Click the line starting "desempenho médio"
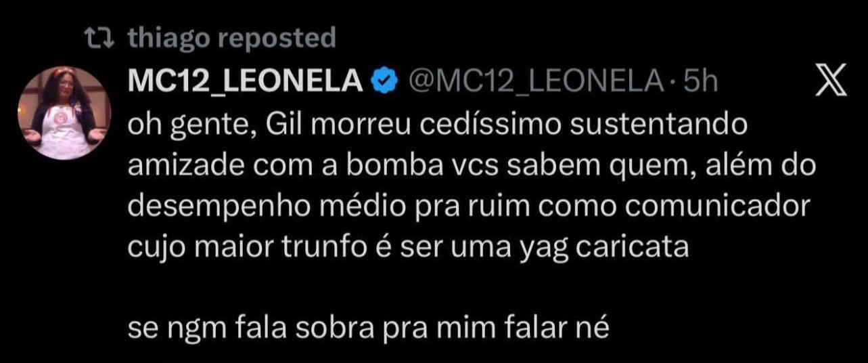The image size is (868, 363). pos(468,207)
